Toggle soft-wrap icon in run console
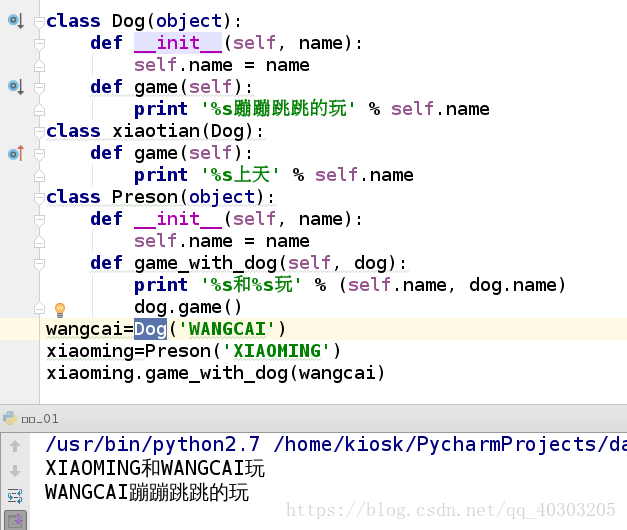 (x=15, y=496)
